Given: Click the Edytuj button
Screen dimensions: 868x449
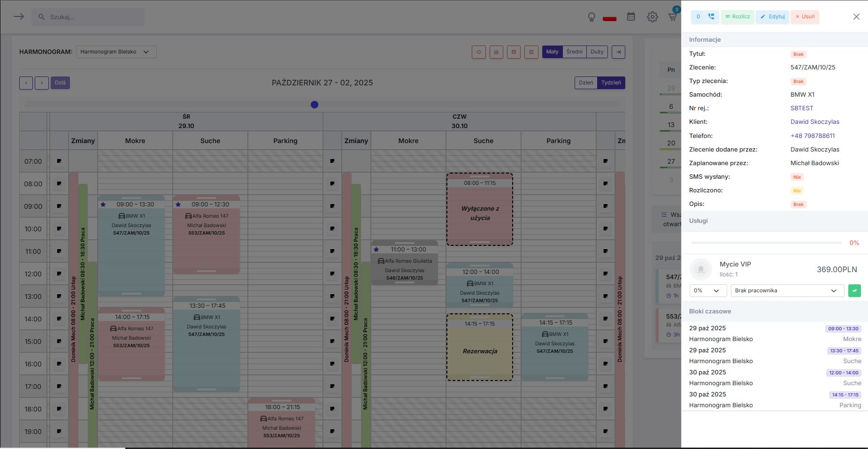Looking at the screenshot, I should (x=772, y=16).
